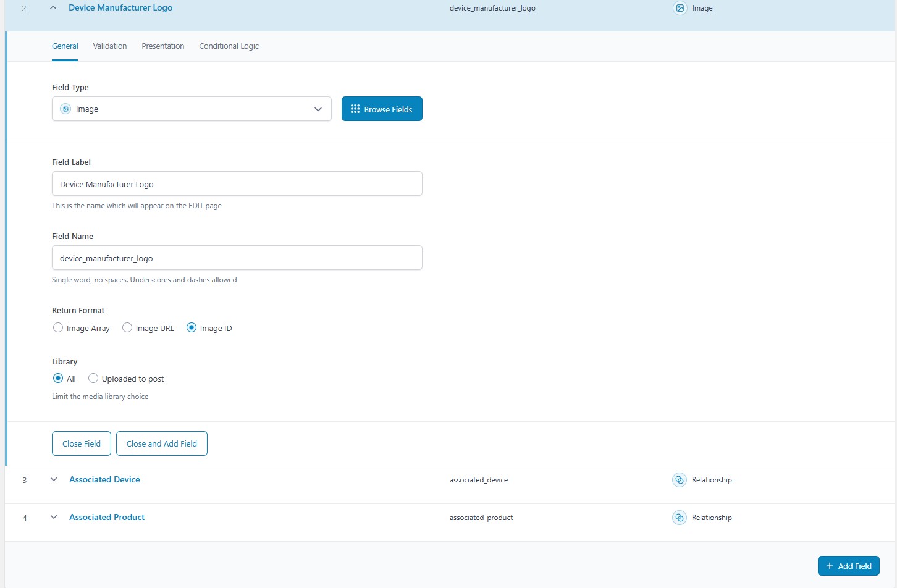Open the Associated Product field link
This screenshot has width=897, height=588.
pos(107,517)
